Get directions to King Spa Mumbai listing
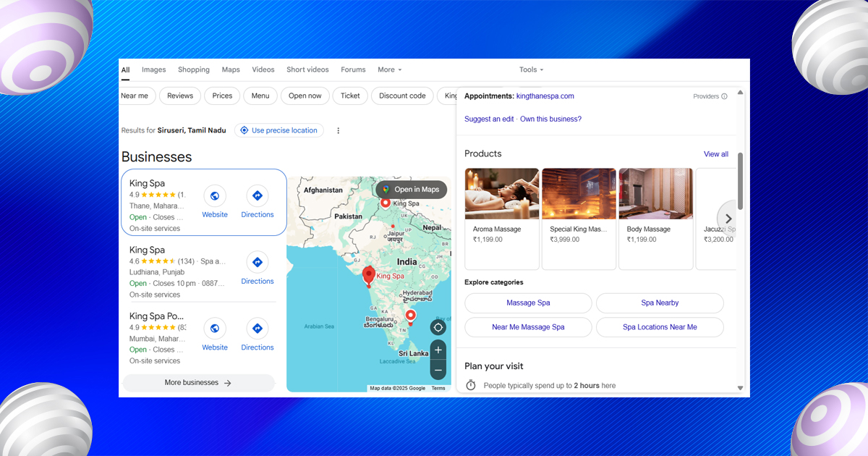868x456 pixels. pos(258,329)
